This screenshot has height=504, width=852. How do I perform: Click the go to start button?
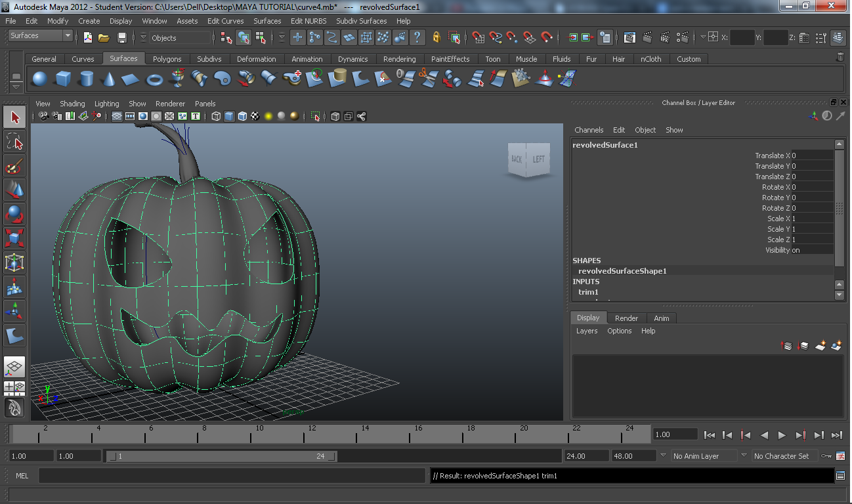click(x=709, y=434)
